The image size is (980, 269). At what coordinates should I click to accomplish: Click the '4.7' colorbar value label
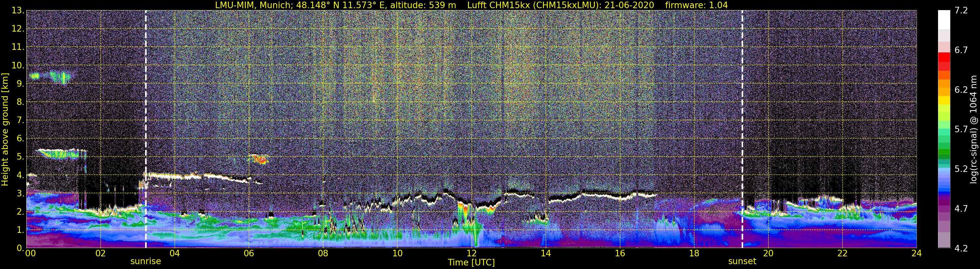[961, 209]
